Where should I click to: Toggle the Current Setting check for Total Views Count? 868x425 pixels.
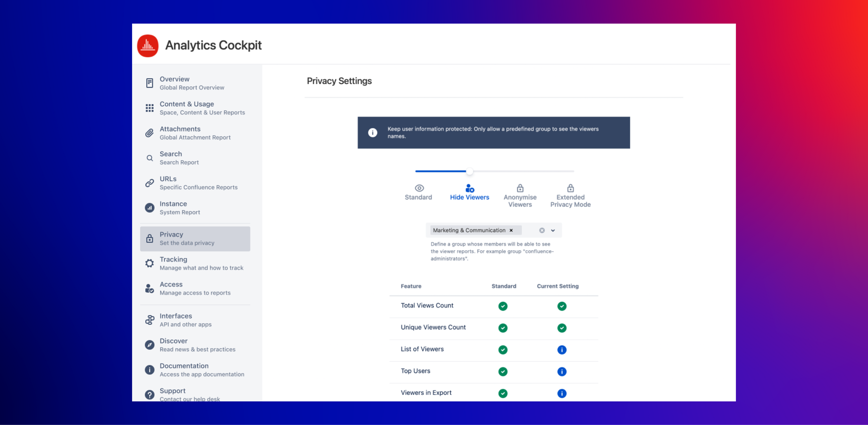[x=562, y=306]
